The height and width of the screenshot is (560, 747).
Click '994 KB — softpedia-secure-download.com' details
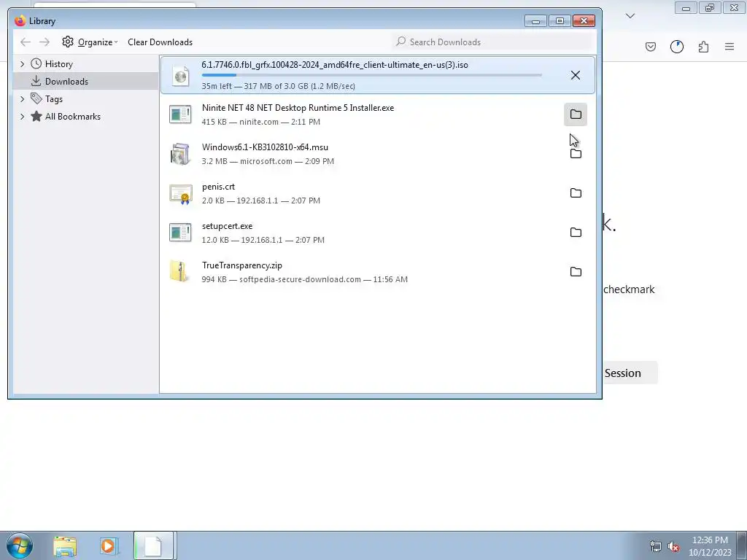click(x=304, y=279)
